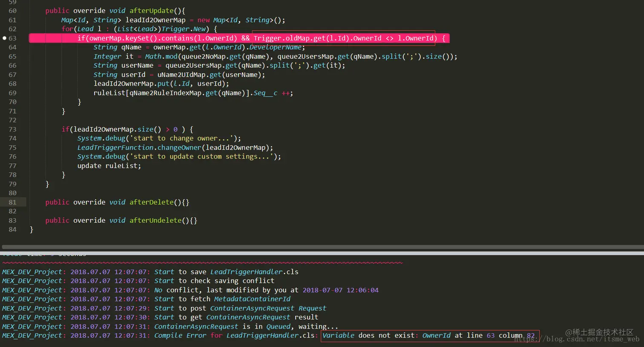Image resolution: width=644 pixels, height=347 pixels.
Task: Click qName2RuleIndexMap on line 69
Action: click(165, 93)
